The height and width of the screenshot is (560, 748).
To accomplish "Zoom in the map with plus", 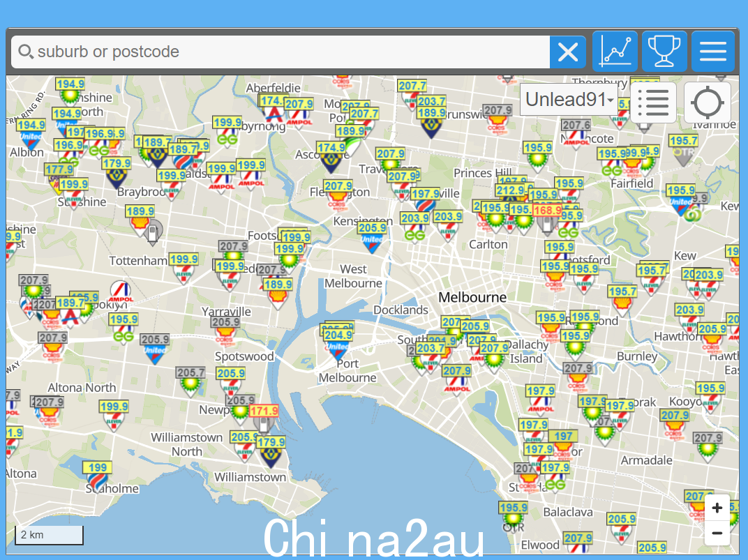I will tap(717, 508).
